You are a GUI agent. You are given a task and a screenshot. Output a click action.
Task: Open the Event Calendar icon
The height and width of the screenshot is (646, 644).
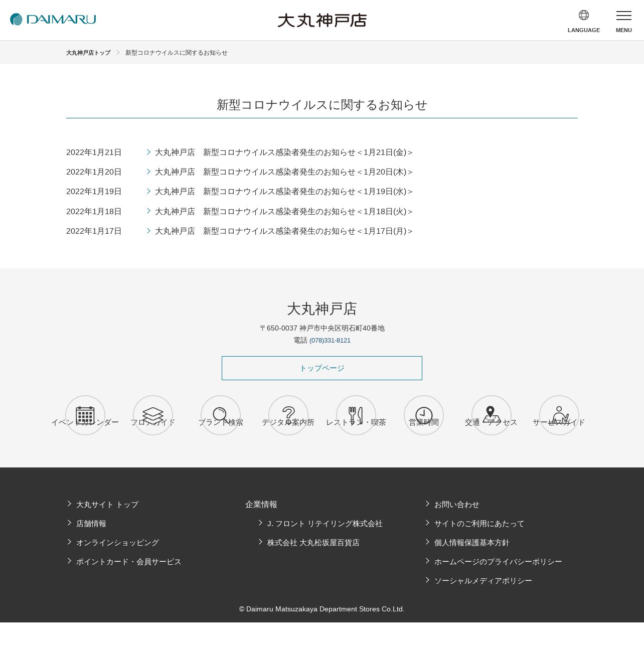(85, 415)
